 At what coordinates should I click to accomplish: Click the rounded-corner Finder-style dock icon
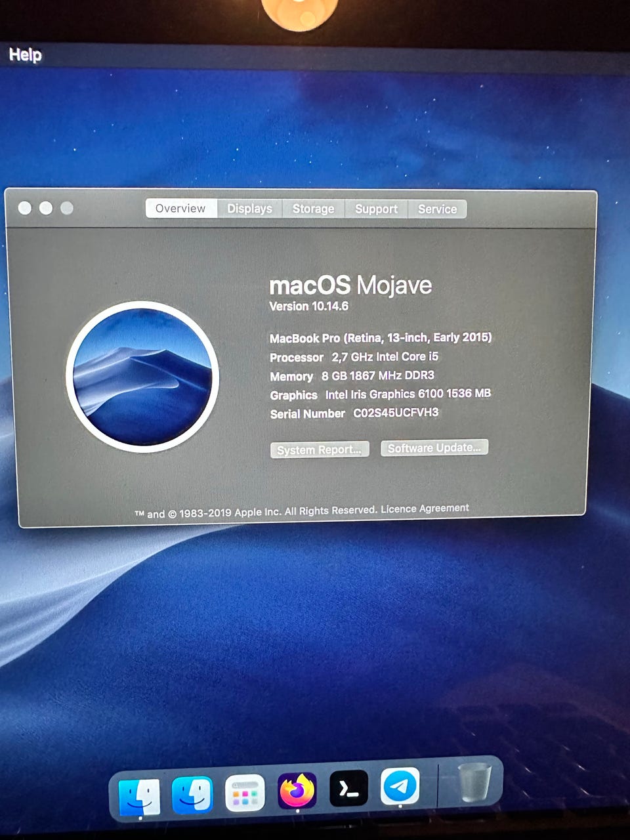(x=192, y=795)
